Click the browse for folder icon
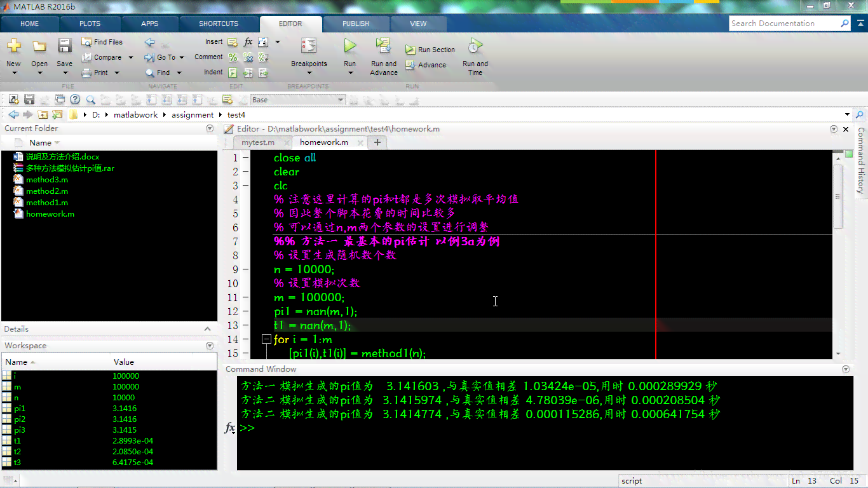 [x=57, y=114]
